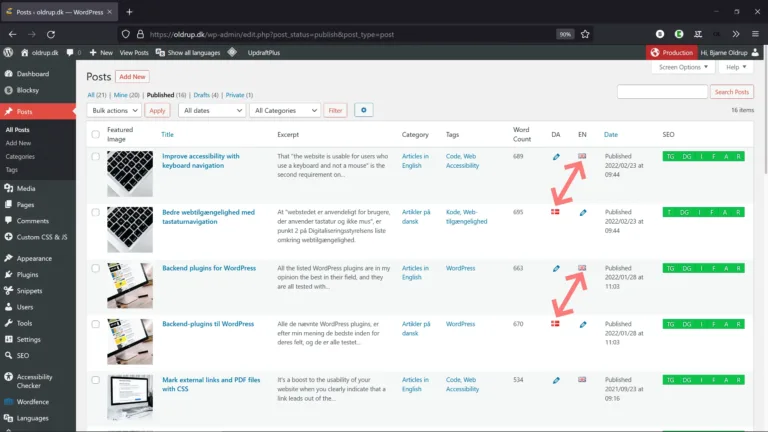Open the Backend-plugins til WordPress featured image thumbnail
Screen dimensions: 768x432
(x=130, y=341)
